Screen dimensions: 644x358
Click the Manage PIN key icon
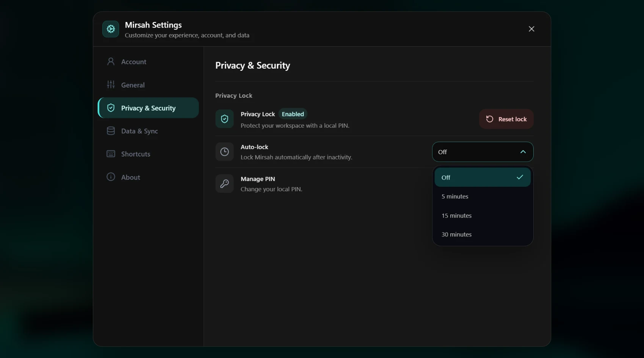[224, 184]
